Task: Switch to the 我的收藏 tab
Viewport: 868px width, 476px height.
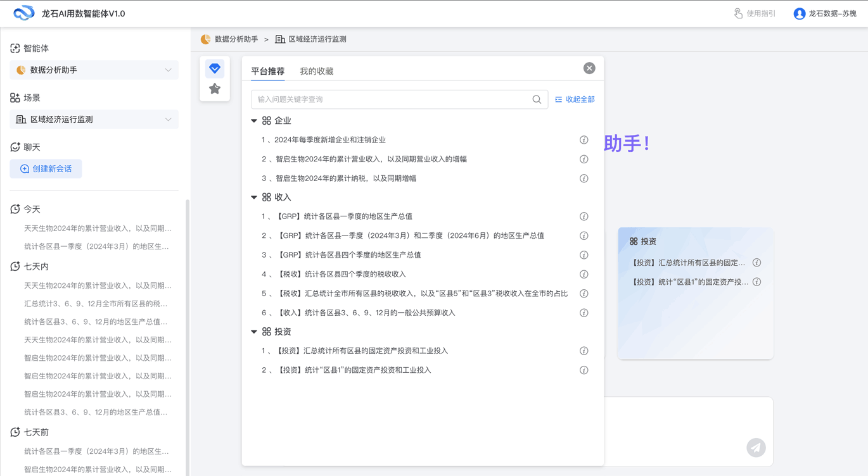Action: pyautogui.click(x=317, y=71)
